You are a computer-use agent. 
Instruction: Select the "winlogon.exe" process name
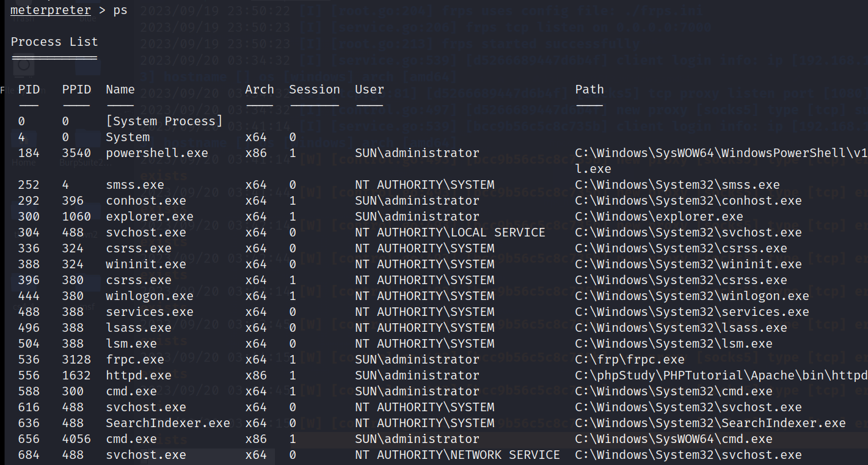tap(150, 296)
